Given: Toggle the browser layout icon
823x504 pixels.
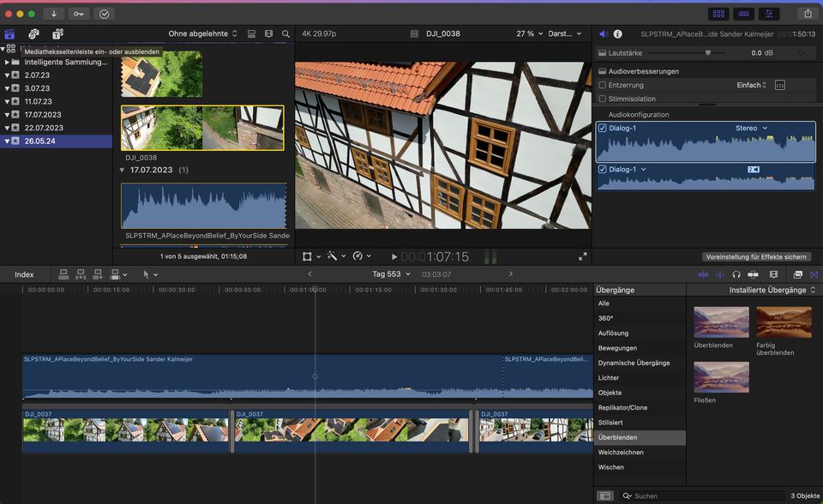Looking at the screenshot, I should coord(718,15).
